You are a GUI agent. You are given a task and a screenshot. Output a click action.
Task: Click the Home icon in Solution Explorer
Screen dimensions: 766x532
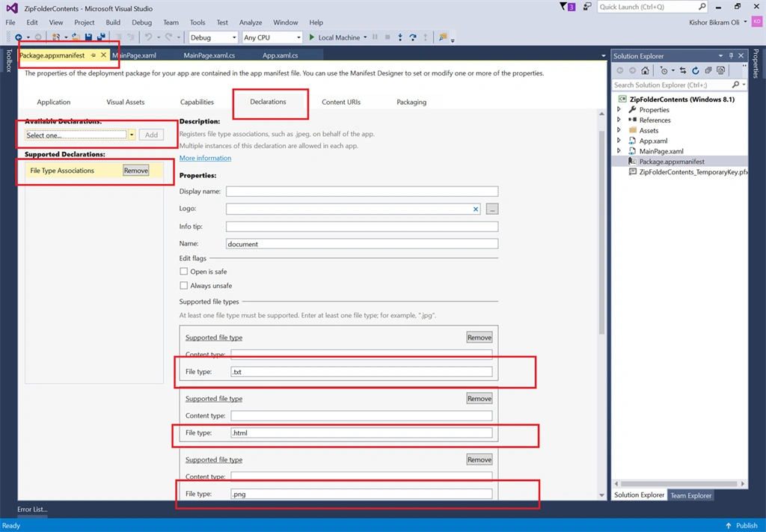pyautogui.click(x=645, y=70)
